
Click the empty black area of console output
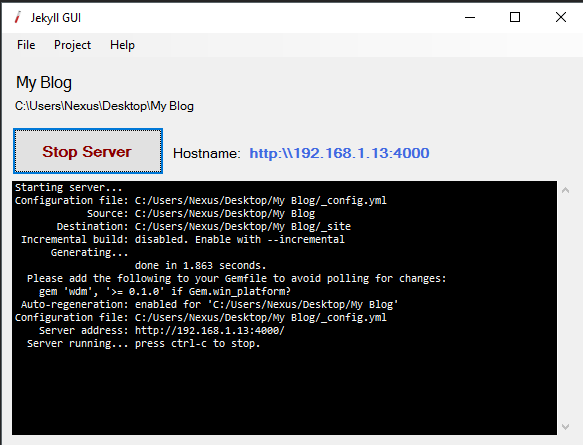[x=284, y=392]
